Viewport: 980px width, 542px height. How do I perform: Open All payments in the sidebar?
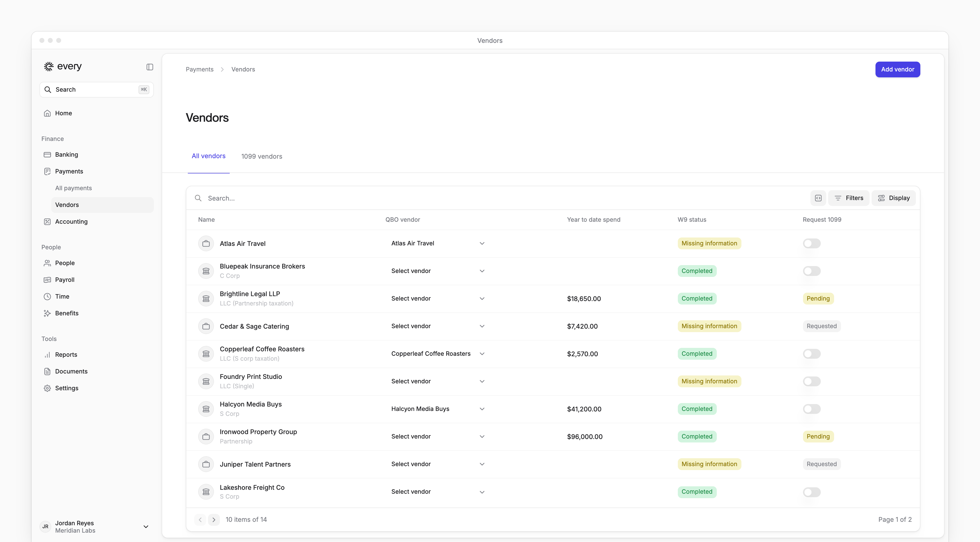pyautogui.click(x=102, y=188)
